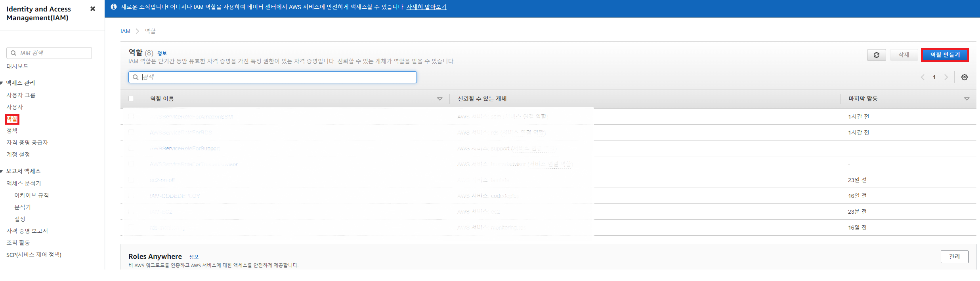
Task: Click the AWS 서비스: monitoring.rds cell
Action: [x=491, y=228]
